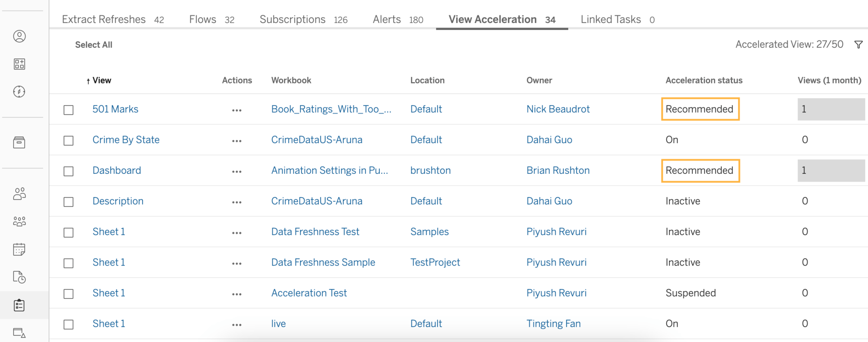Open actions menu for Dashboard view
This screenshot has width=868, height=342.
(237, 172)
